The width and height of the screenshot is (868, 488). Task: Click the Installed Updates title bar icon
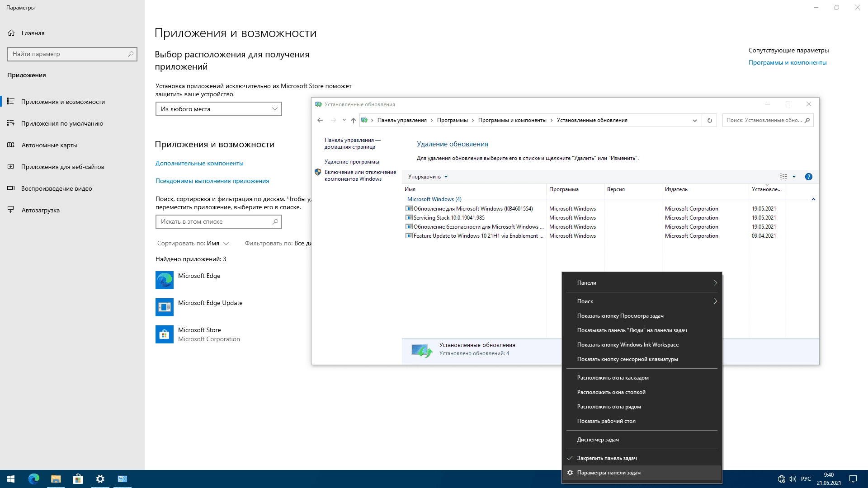318,104
